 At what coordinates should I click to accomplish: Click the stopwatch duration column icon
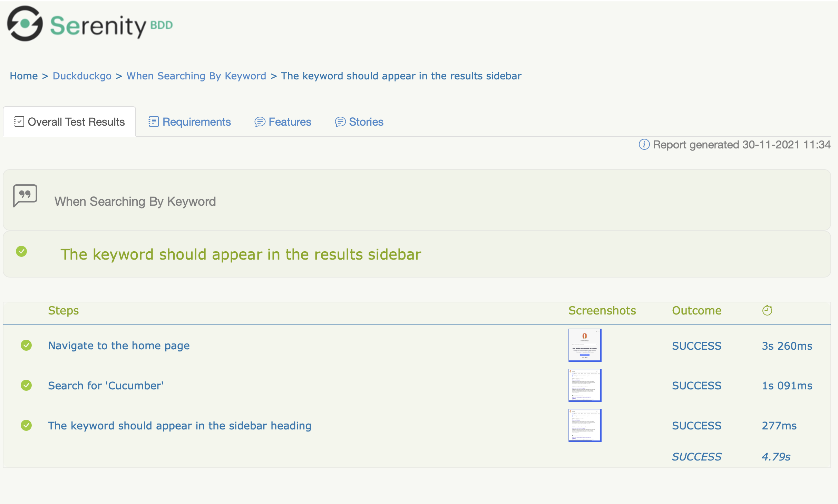pos(767,310)
